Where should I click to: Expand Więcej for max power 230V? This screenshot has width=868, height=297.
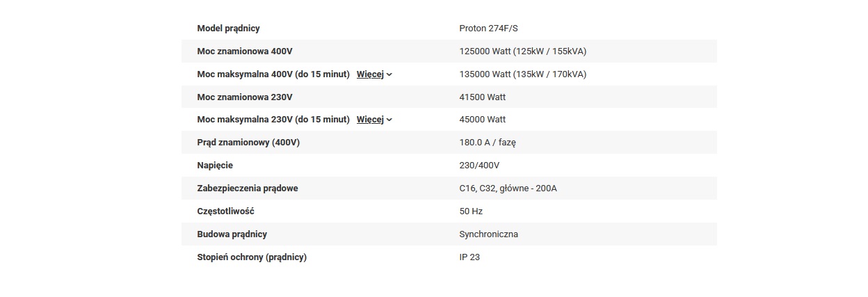coord(374,120)
